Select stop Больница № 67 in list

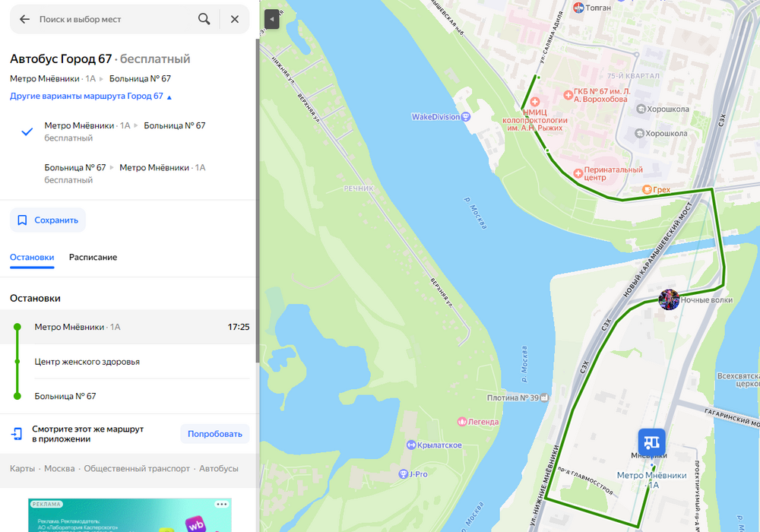[x=128, y=396]
